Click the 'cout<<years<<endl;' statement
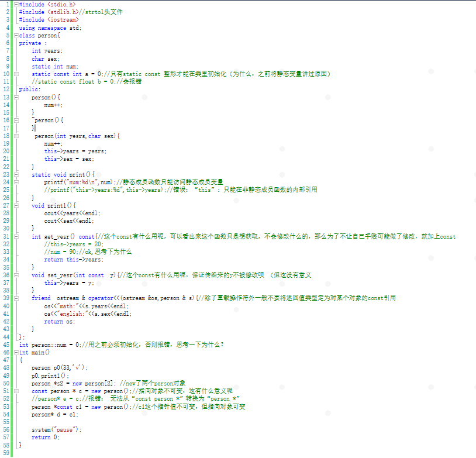This screenshot has width=476, height=458. pyautogui.click(x=73, y=213)
